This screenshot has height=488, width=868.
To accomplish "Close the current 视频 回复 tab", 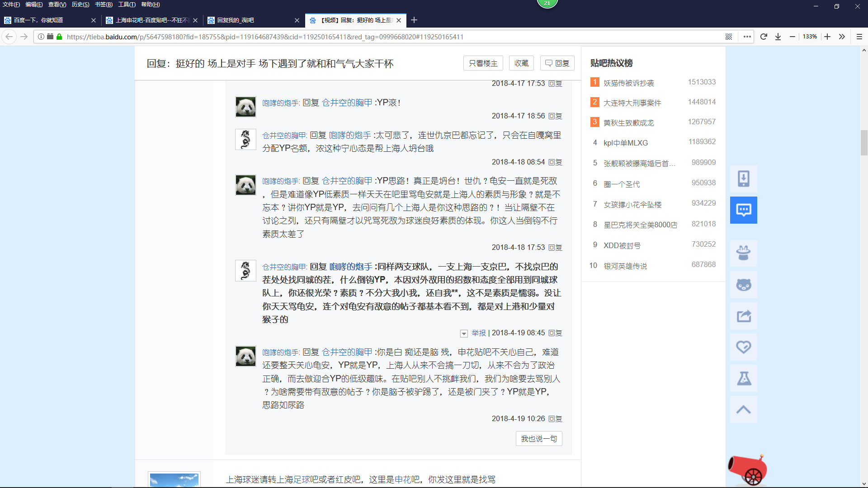I will tap(399, 20).
